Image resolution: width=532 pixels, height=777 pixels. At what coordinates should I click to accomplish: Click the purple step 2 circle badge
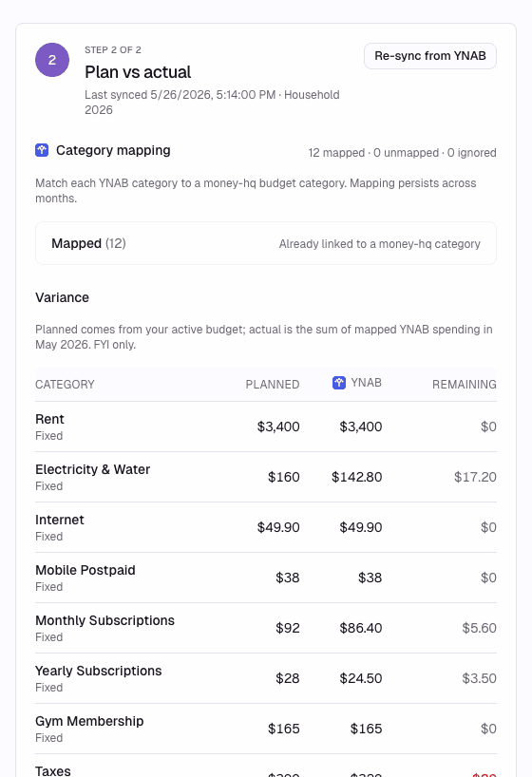point(52,60)
